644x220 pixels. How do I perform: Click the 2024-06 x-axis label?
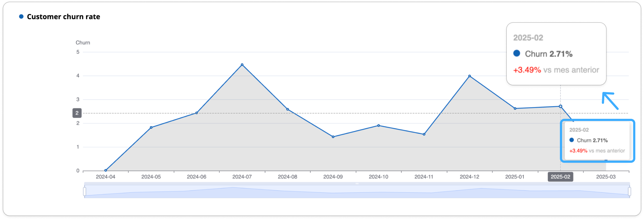[197, 177]
